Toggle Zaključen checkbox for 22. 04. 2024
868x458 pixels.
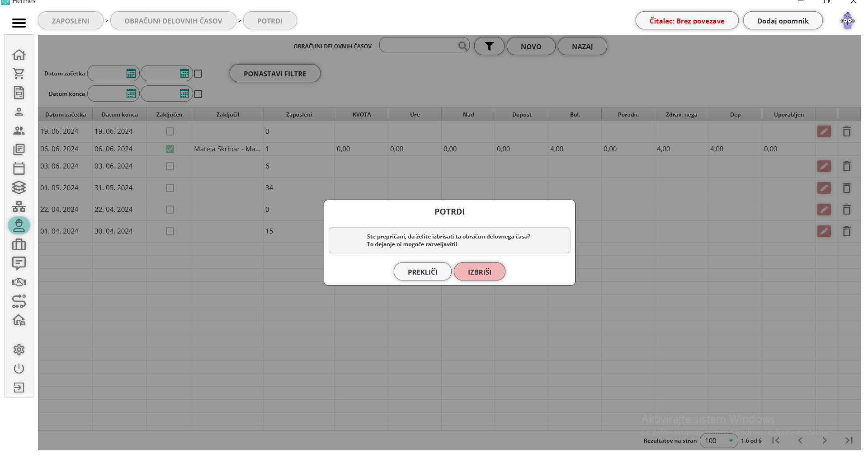click(x=170, y=210)
